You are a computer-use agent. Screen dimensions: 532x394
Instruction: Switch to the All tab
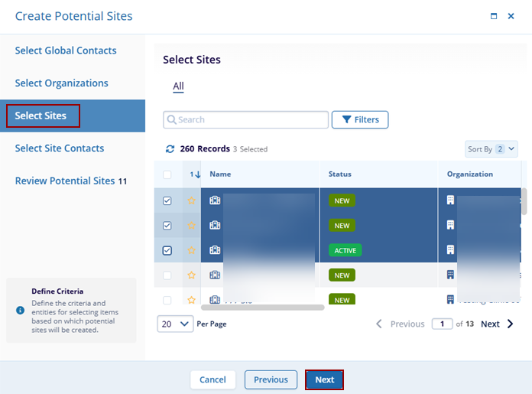178,86
